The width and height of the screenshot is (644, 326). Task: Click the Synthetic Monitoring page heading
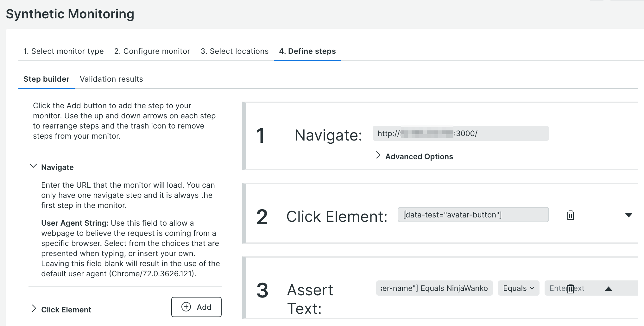coord(70,14)
